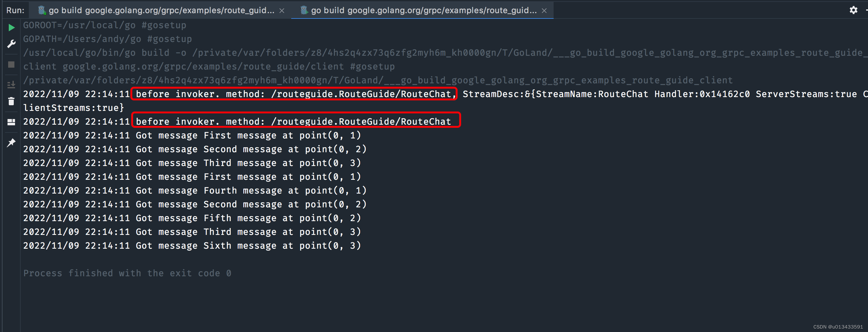Click the layout icon in the left toolbar
868x332 pixels.
click(11, 122)
